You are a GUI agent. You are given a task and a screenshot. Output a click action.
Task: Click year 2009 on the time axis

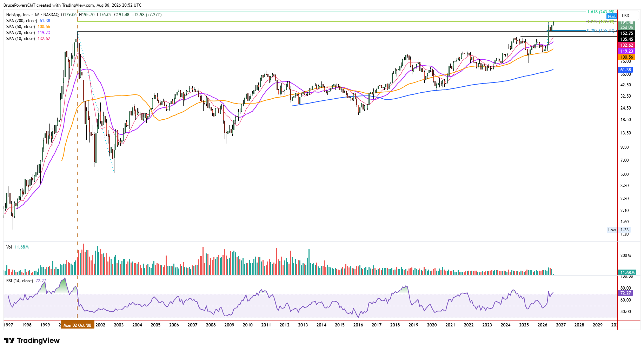coord(229,325)
